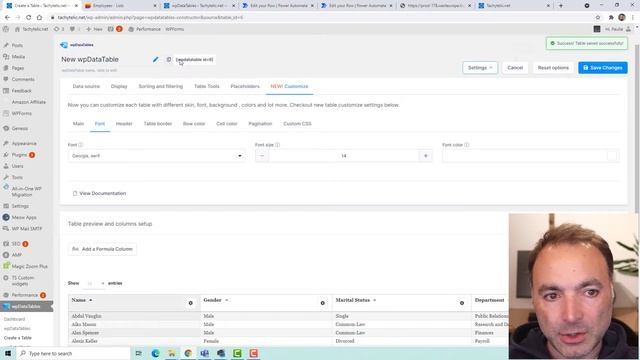Screen dimensions: 640x360
Task: Switch to Data source tab
Action: click(x=86, y=87)
